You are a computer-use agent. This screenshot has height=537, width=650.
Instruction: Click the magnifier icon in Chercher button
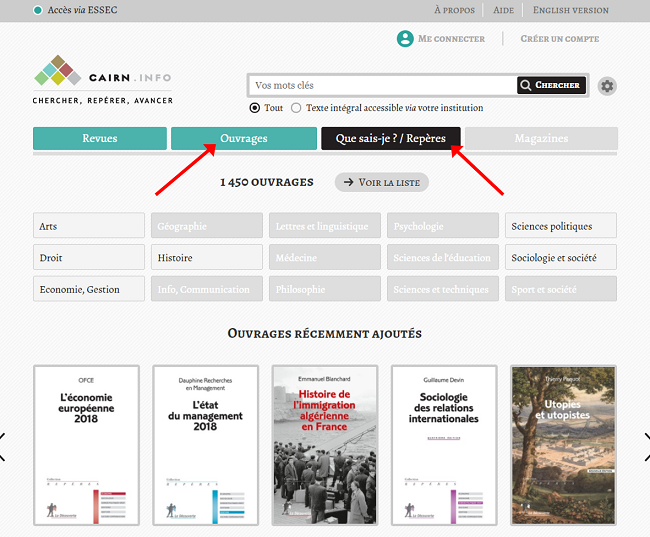(526, 85)
